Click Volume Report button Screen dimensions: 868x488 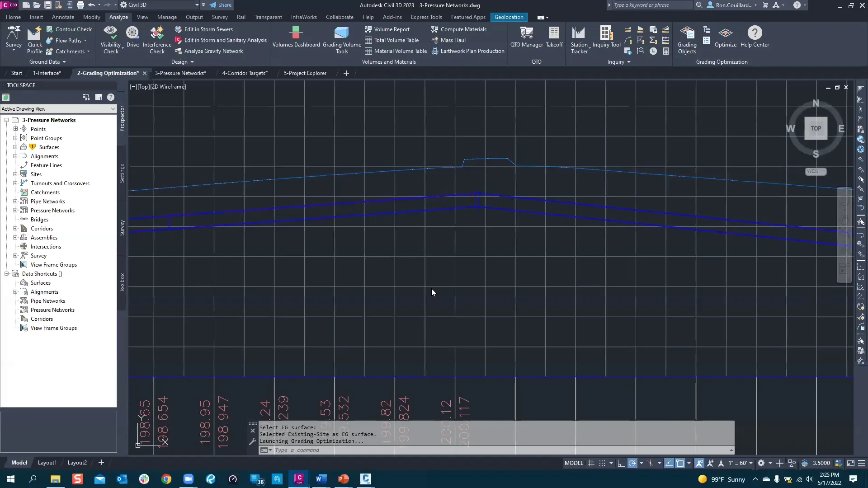(387, 29)
